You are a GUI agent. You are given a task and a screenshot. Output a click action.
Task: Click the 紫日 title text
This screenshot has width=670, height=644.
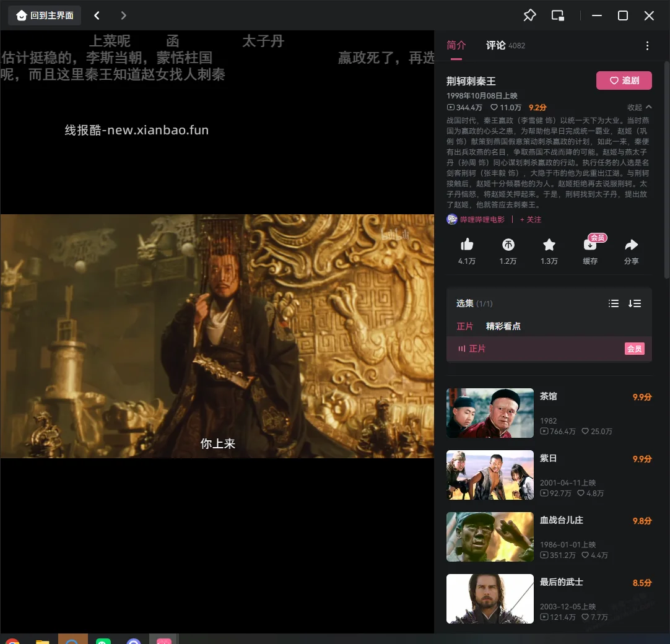point(548,458)
